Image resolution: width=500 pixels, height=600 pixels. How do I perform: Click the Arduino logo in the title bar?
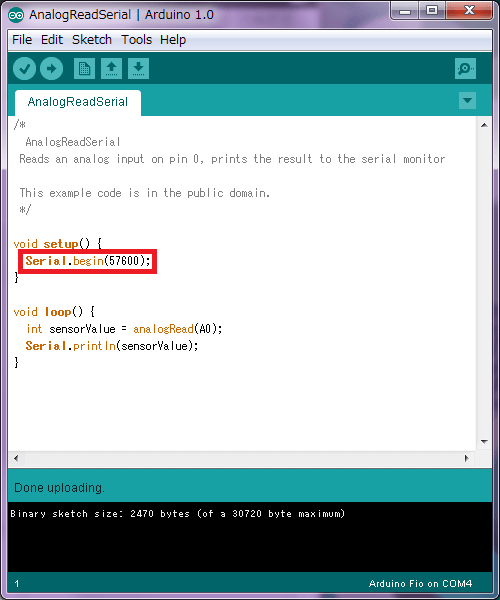tap(16, 15)
